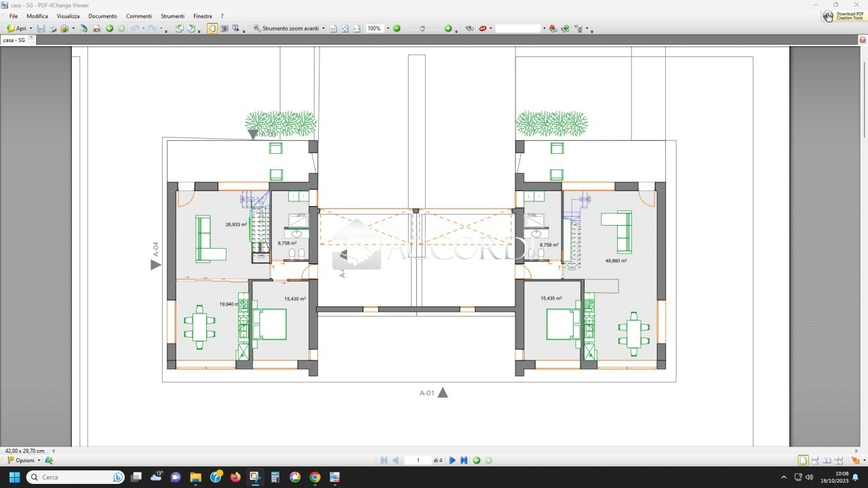Click the Save floppy disk icon

pos(41,28)
